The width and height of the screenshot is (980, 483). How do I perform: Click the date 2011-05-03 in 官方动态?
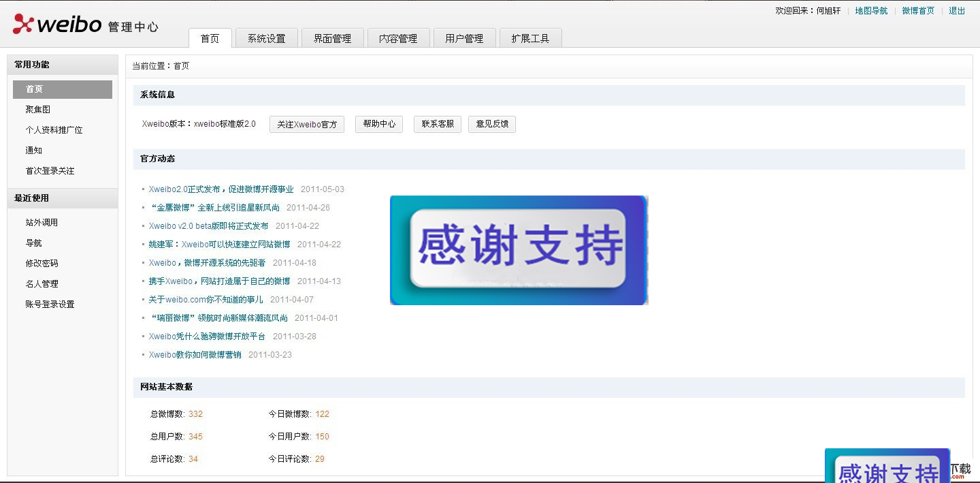[x=323, y=189]
